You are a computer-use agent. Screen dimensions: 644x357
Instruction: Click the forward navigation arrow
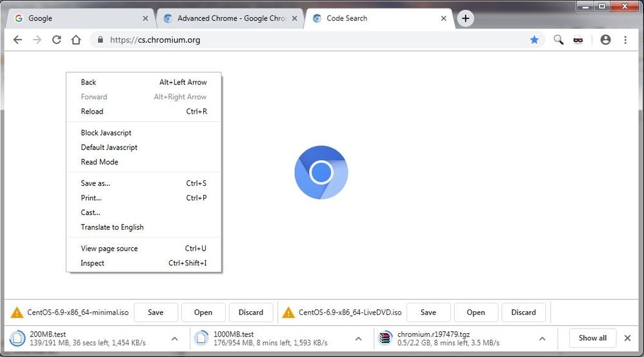(x=37, y=40)
